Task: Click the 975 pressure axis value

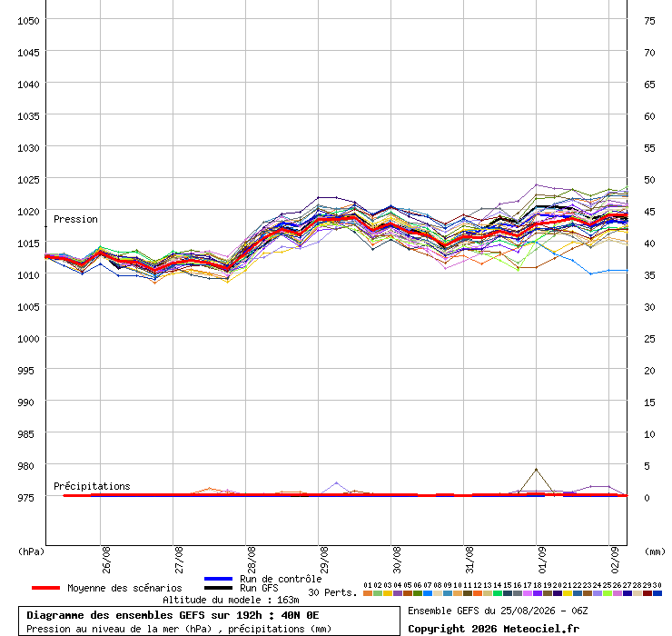Action: [25, 498]
